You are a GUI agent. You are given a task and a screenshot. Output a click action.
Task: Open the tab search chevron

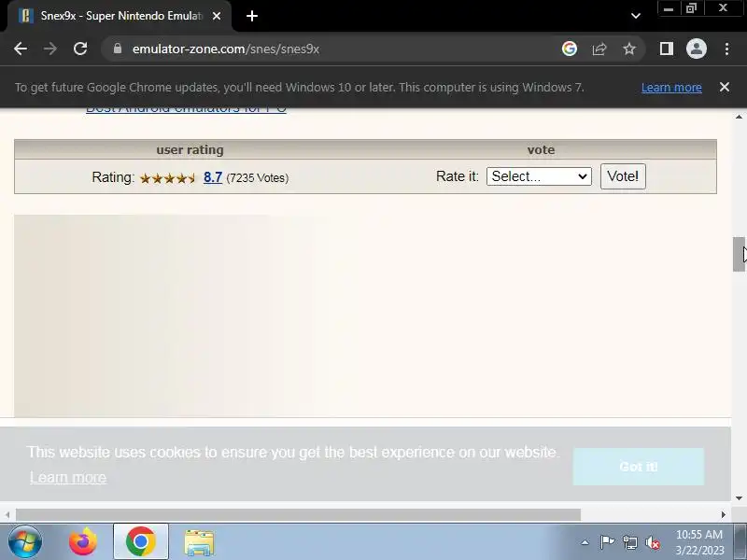[x=636, y=16]
